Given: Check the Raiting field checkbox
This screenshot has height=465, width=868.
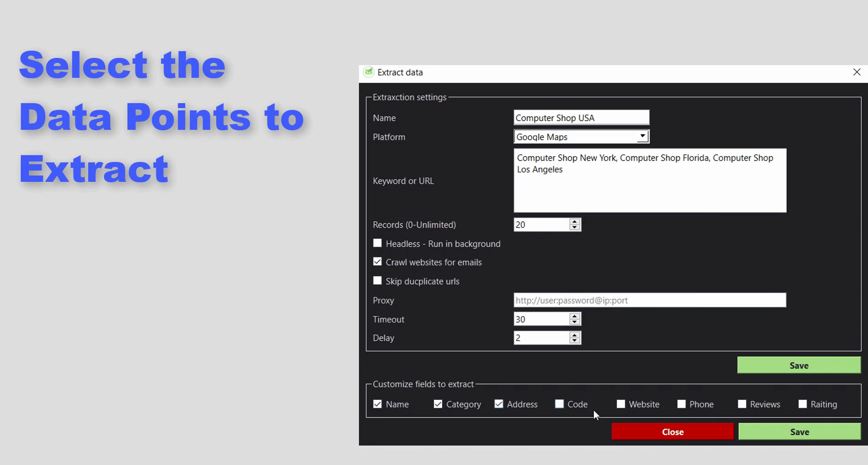Looking at the screenshot, I should click(x=802, y=404).
